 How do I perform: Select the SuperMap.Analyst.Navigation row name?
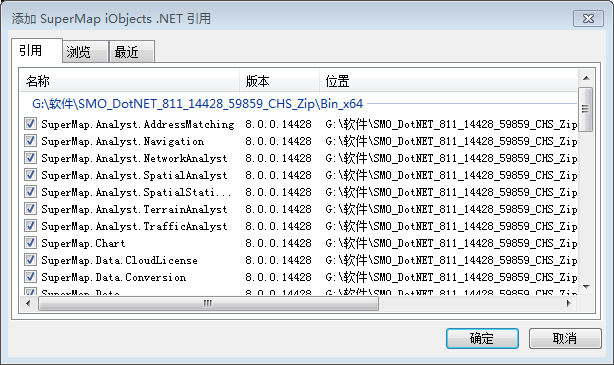click(x=123, y=141)
